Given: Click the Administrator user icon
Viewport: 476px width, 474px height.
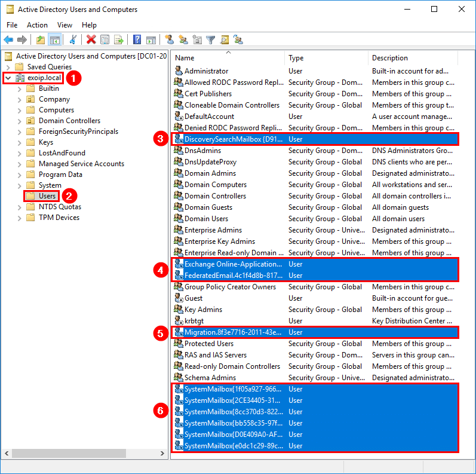Looking at the screenshot, I should [179, 71].
